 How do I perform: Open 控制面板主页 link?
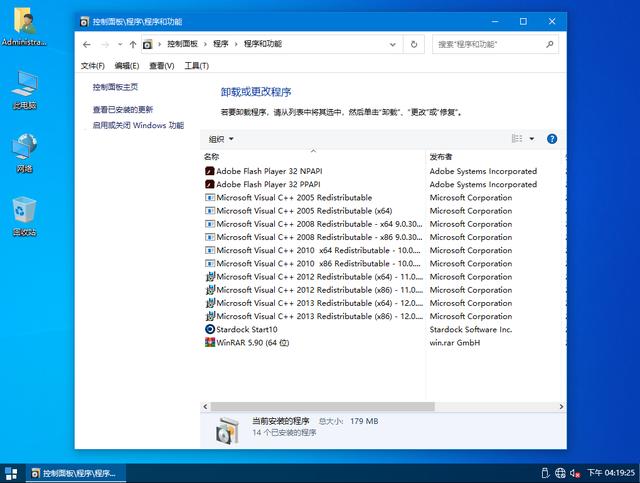115,87
